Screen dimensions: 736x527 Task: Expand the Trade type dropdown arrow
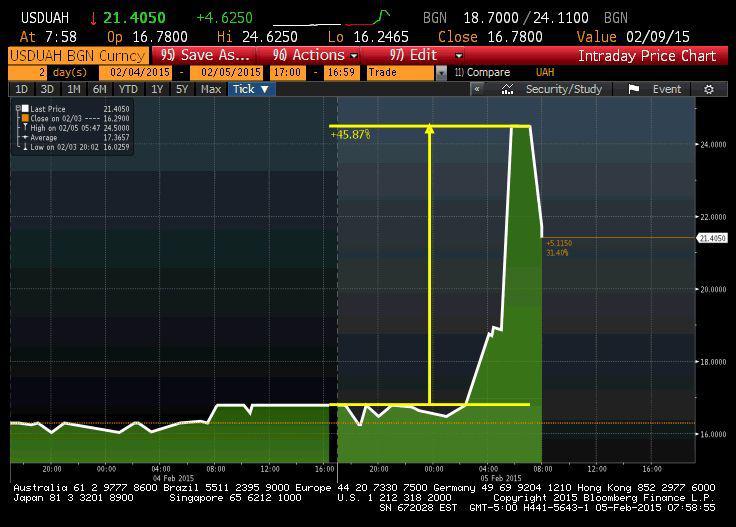point(441,73)
